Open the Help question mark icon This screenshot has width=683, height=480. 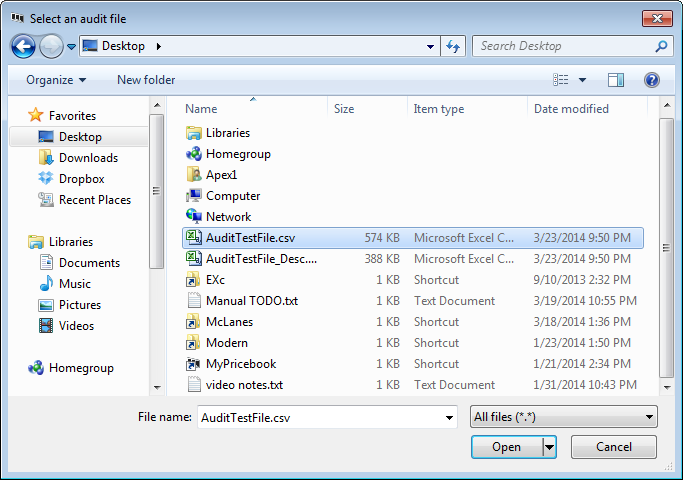[x=652, y=80]
